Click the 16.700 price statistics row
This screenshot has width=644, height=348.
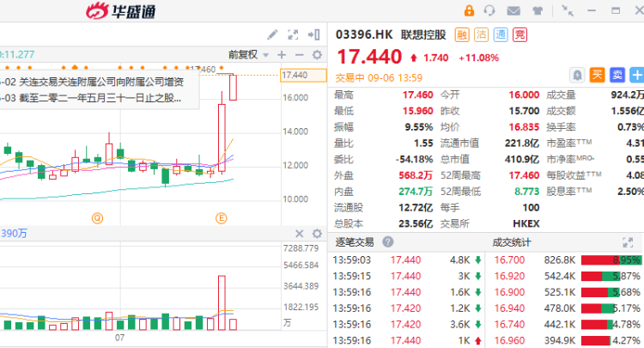tap(567, 260)
